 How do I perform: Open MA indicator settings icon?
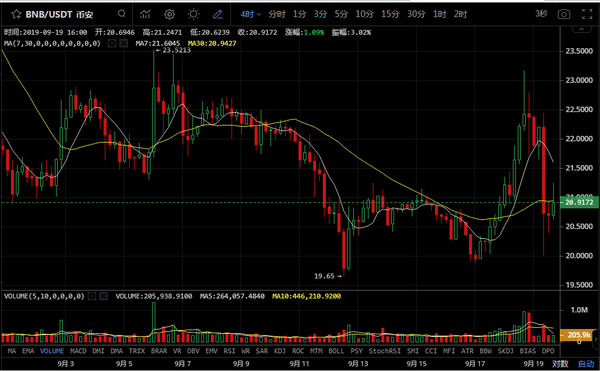[x=112, y=43]
